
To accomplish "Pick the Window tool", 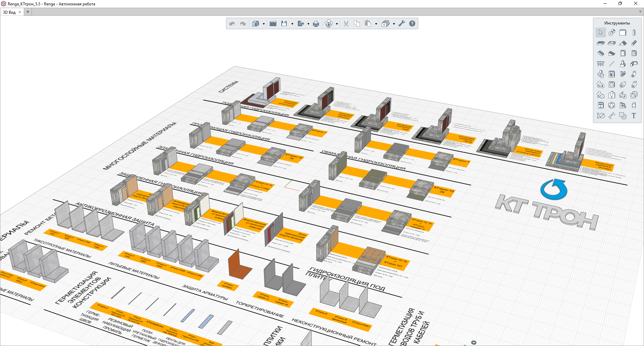I will pyautogui.click(x=634, y=53).
